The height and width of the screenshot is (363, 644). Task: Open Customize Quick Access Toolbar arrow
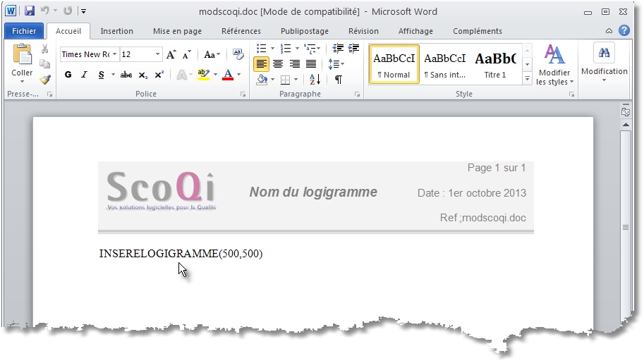pyautogui.click(x=83, y=11)
